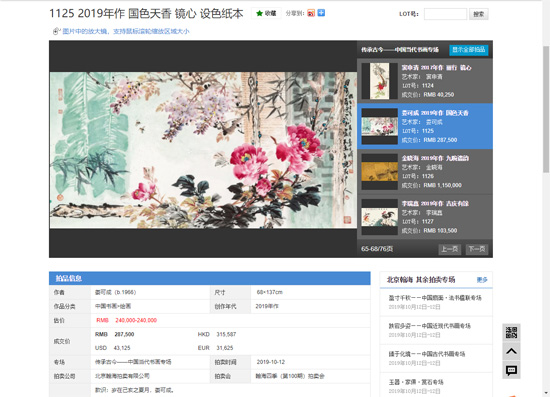550x397 pixels.
Task: Select the LOT 1125 peony thumbnail
Action: 380,126
